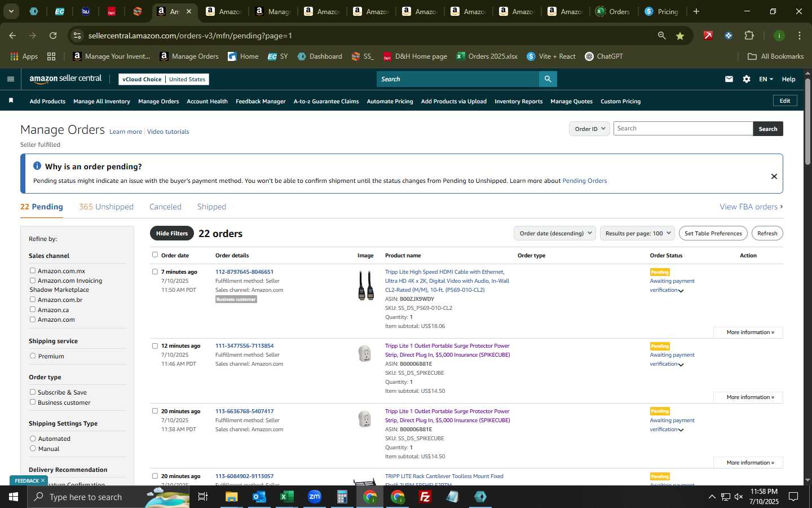Select the Automated shipping settings radio

click(x=33, y=439)
